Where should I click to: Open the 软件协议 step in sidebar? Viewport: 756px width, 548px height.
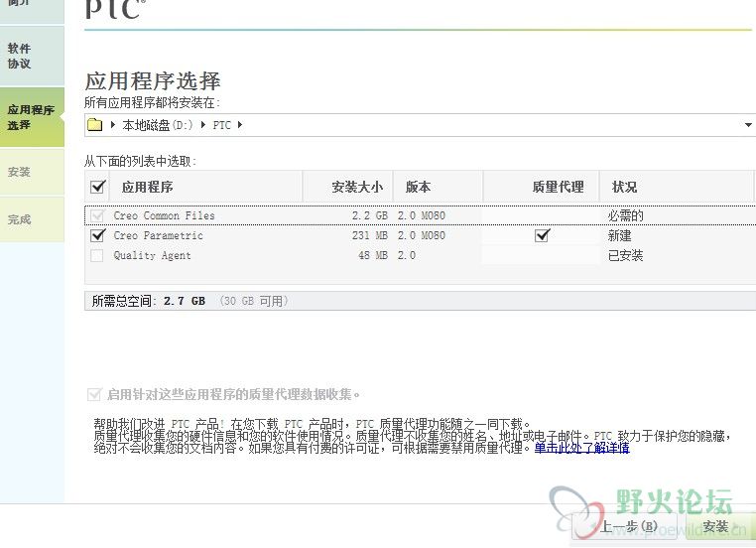tap(32, 56)
